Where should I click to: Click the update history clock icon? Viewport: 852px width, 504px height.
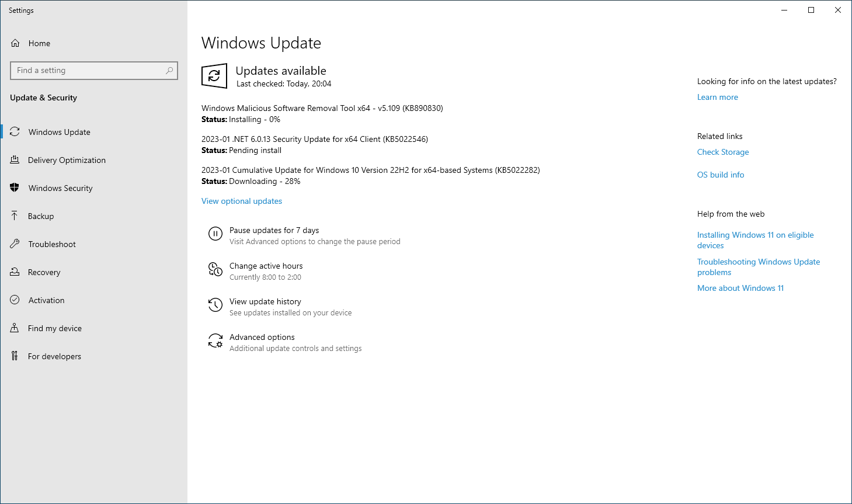(x=215, y=305)
